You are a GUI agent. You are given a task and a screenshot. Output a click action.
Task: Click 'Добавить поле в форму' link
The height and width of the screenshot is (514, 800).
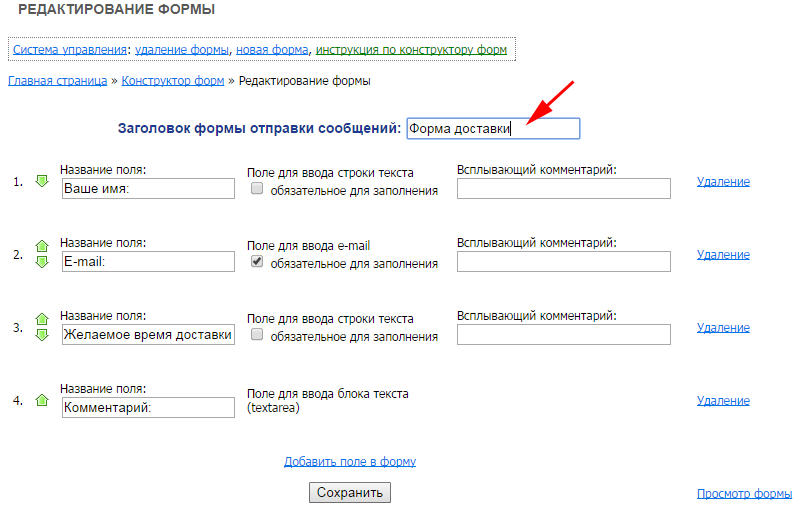349,462
